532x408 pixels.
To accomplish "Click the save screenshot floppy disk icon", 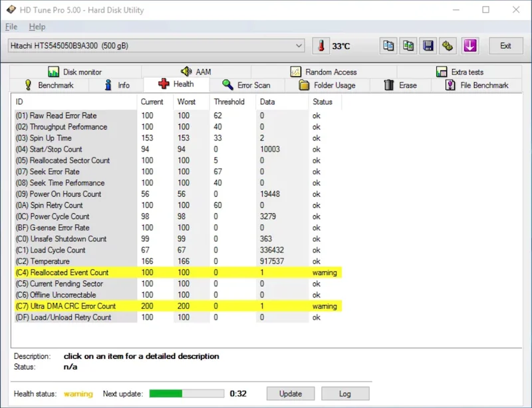I will [428, 46].
